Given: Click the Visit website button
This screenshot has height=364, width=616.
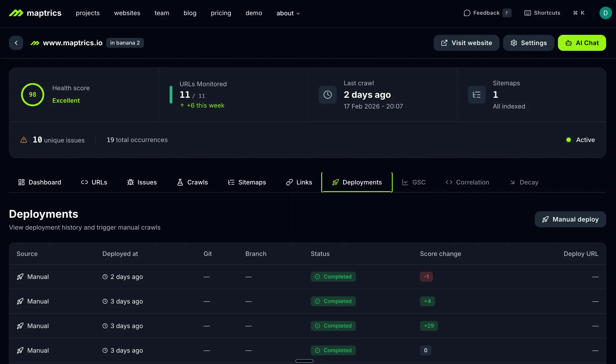Looking at the screenshot, I should click(x=466, y=43).
